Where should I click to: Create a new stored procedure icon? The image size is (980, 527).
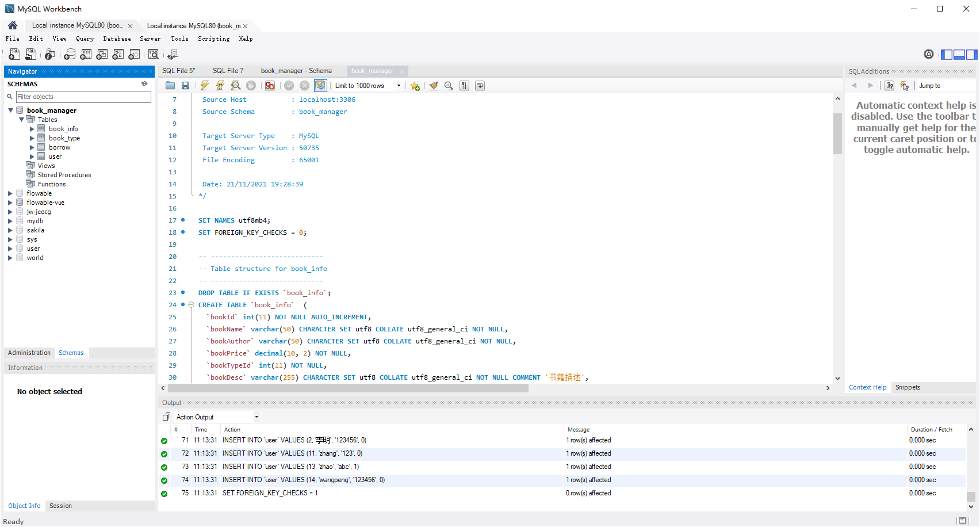[x=118, y=54]
